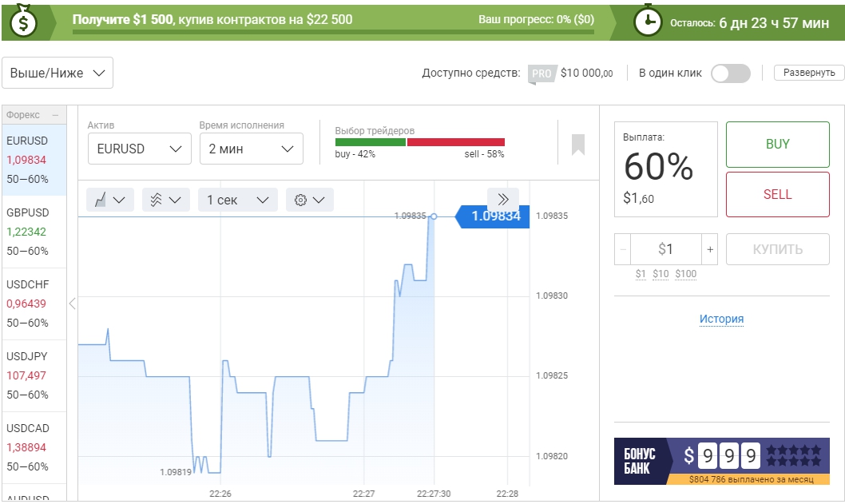The image size is (845, 504).
Task: Click the countdown clock icon
Action: point(648,22)
